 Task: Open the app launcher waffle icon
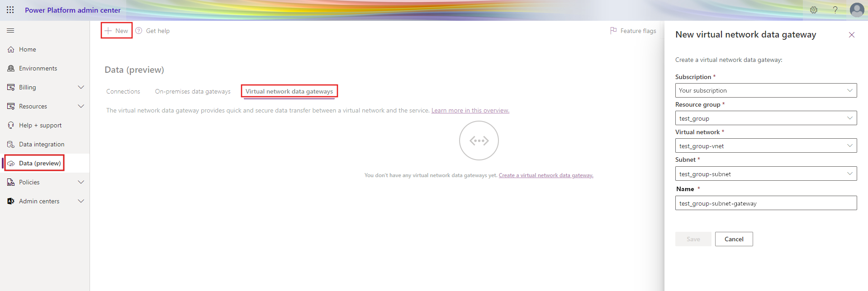pyautogui.click(x=10, y=10)
